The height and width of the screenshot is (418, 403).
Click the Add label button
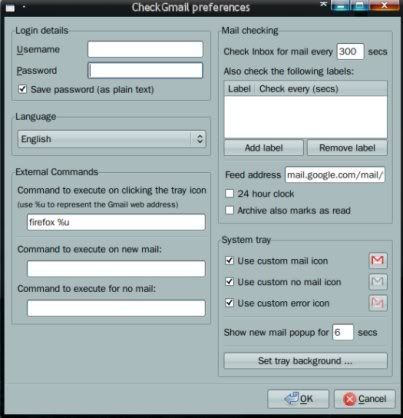[x=264, y=148]
